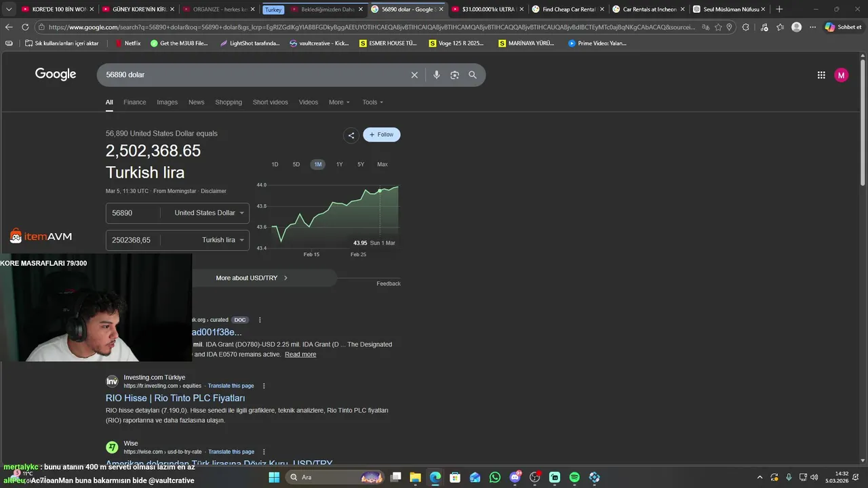Viewport: 868px width, 488px height.
Task: Open Prime Video bookmark
Action: tap(597, 43)
